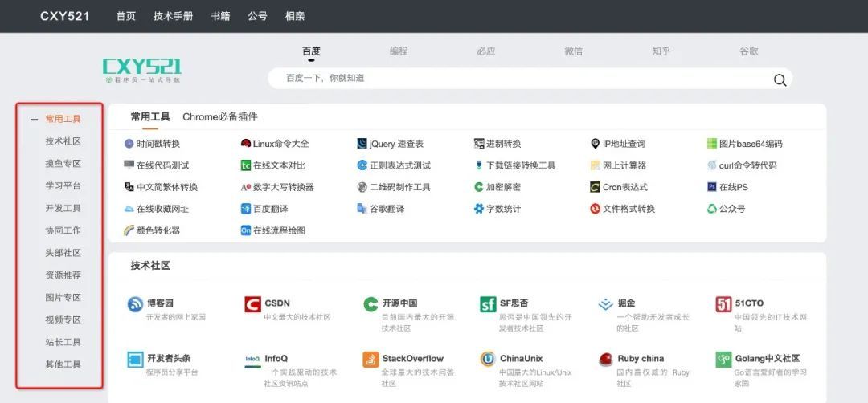Click the CXY521 brand link in header
This screenshot has height=403, width=868.
pos(65,16)
